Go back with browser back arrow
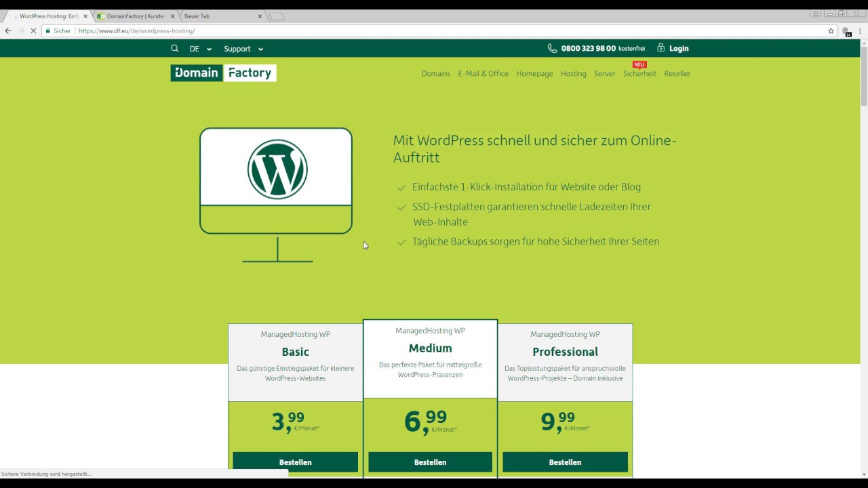Screen dimensions: 868x488 pos(8,30)
